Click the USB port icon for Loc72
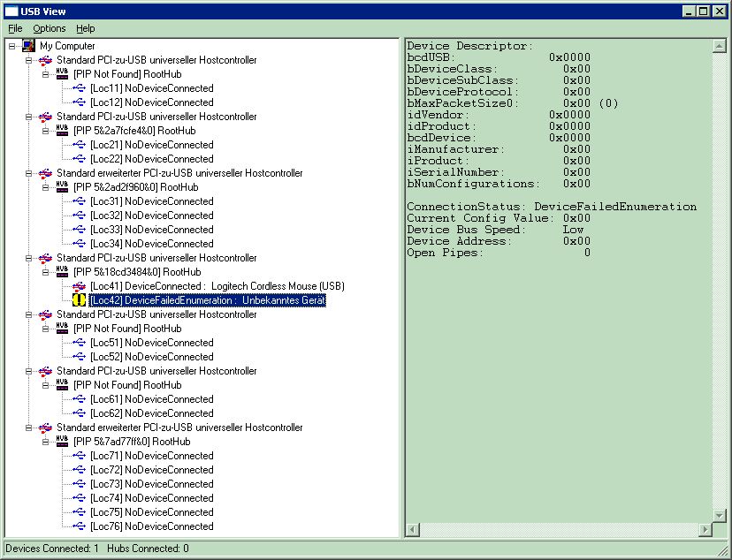The image size is (732, 560). 80,470
